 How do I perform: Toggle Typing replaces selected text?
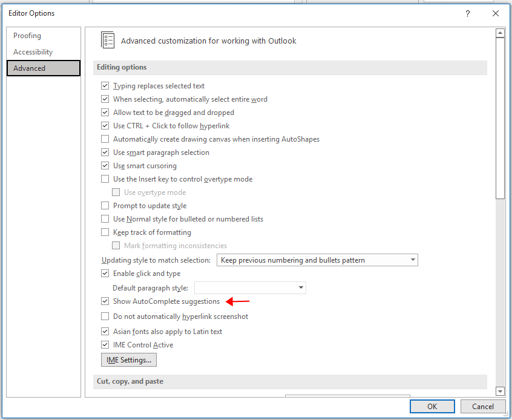(x=105, y=86)
